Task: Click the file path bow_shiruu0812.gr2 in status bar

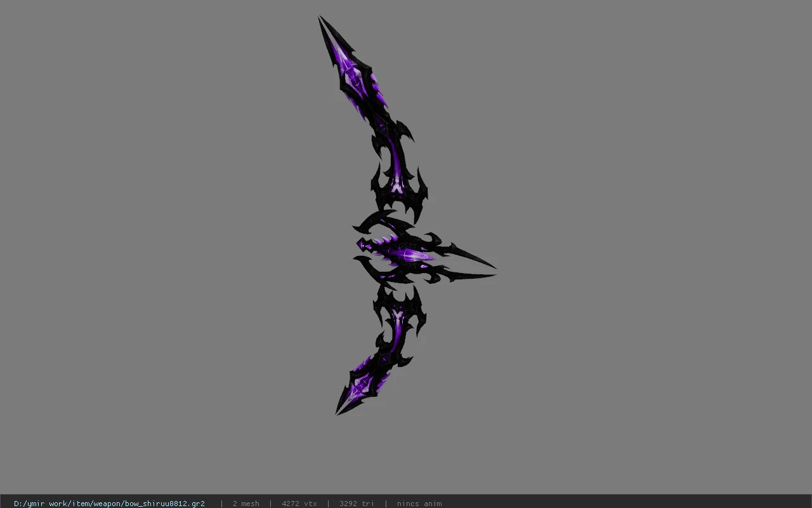Action: 109,504
